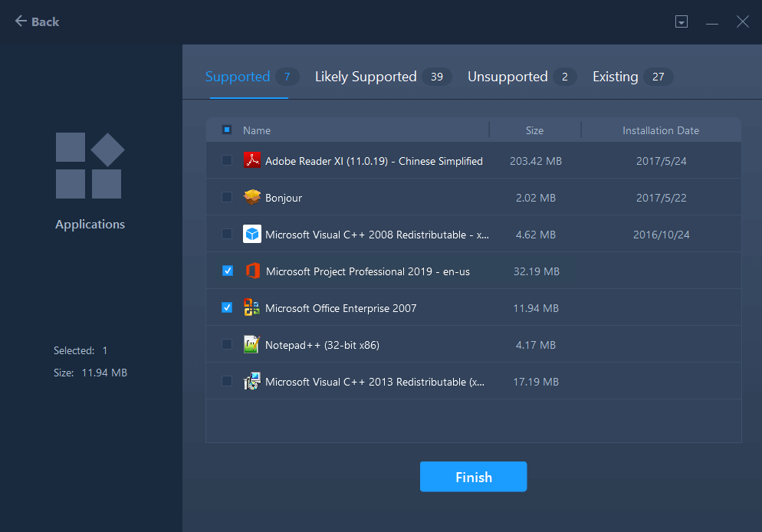762x532 pixels.
Task: Check the Adobe Reader XI checkbox
Action: 227,160
